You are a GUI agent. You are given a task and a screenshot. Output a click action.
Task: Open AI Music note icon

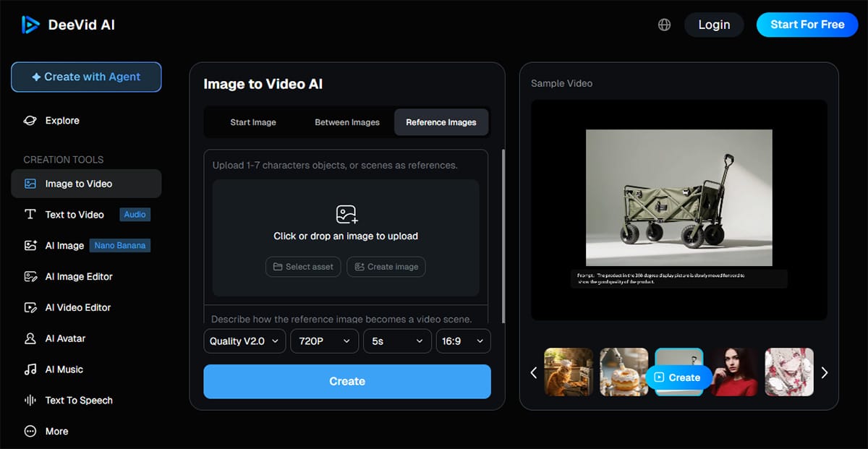[x=30, y=369]
